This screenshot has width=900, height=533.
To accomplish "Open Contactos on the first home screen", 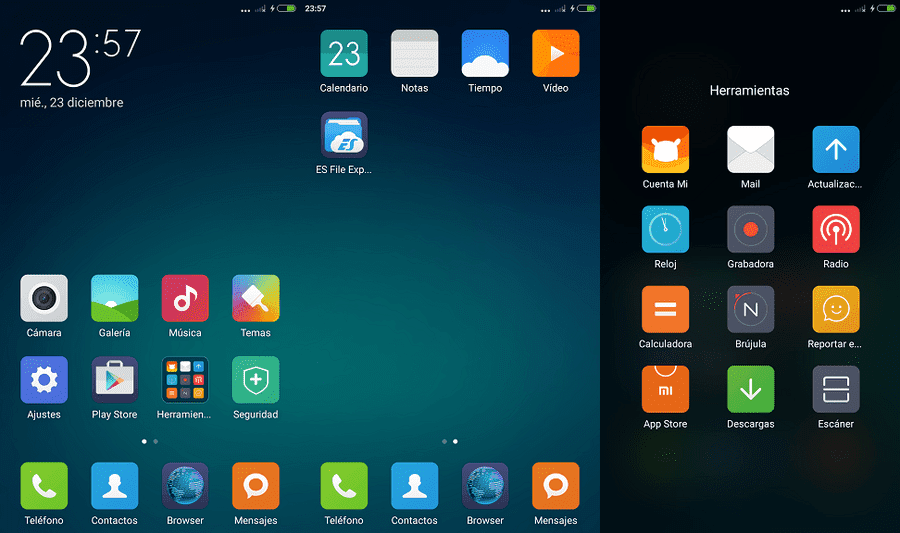I will (x=114, y=486).
